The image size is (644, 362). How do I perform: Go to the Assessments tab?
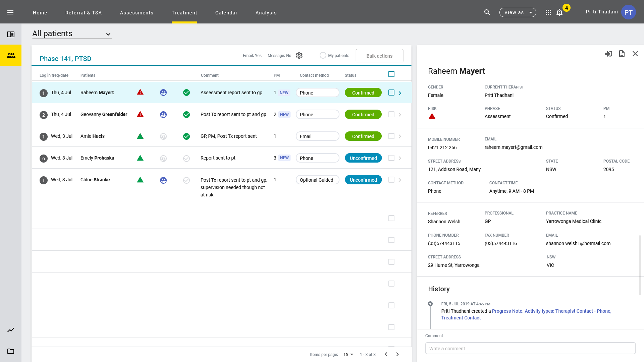137,13
